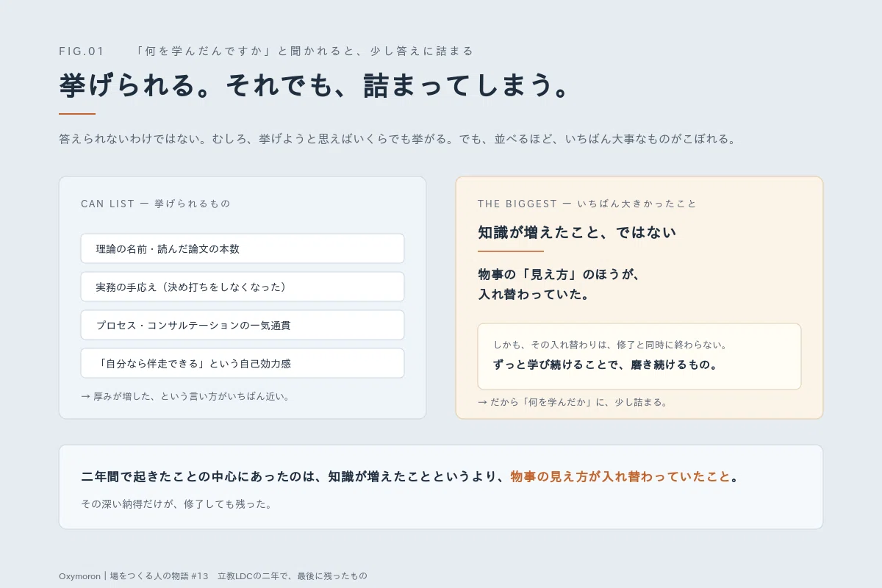Screen dimensions: 882x588
Task: Click text 入れ替わっていた。 in right card
Action: pyautogui.click(x=536, y=295)
